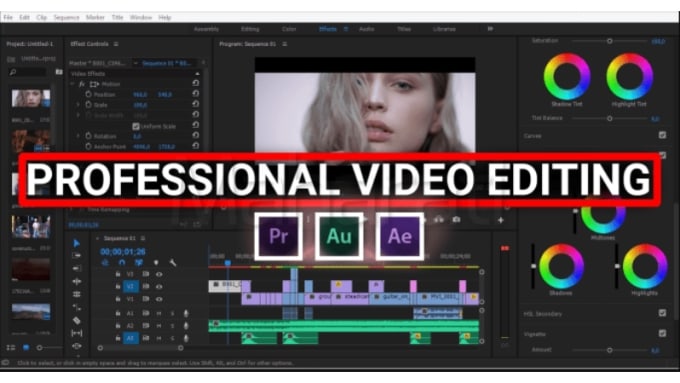Solo audio track A3
The image size is (680, 383).
pos(172,338)
